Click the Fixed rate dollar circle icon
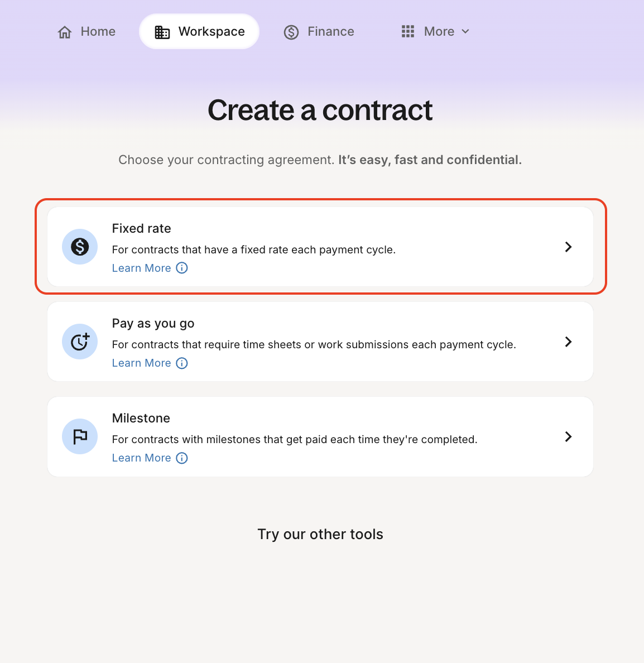644x663 pixels. [x=80, y=247]
